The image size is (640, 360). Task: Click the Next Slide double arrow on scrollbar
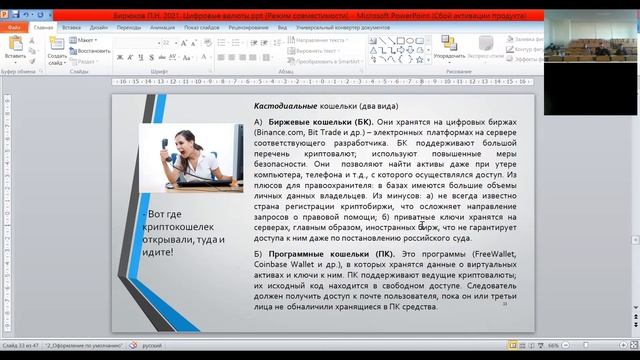[x=636, y=324]
